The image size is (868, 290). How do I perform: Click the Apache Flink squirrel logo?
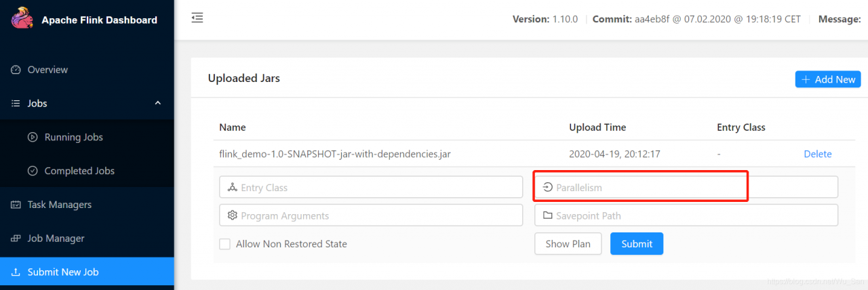tap(20, 19)
